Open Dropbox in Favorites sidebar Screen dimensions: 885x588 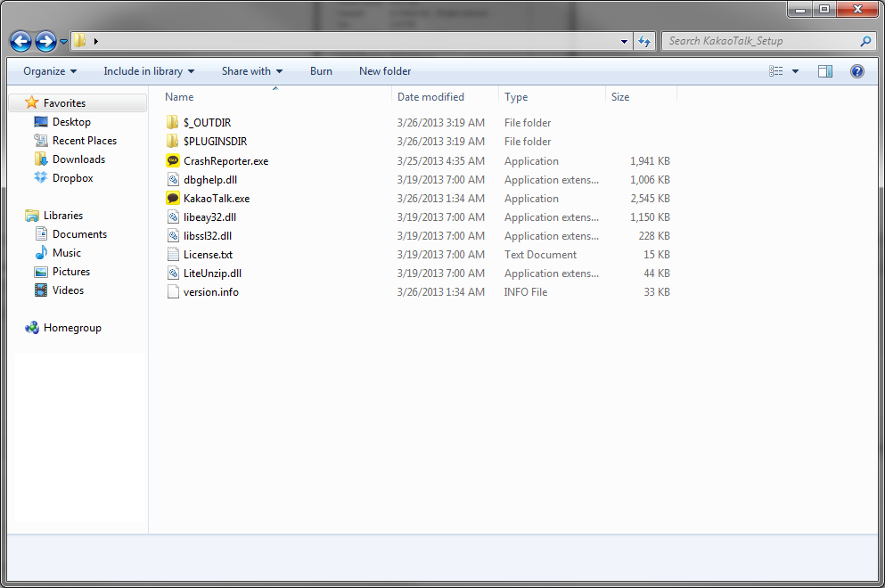pyautogui.click(x=72, y=178)
